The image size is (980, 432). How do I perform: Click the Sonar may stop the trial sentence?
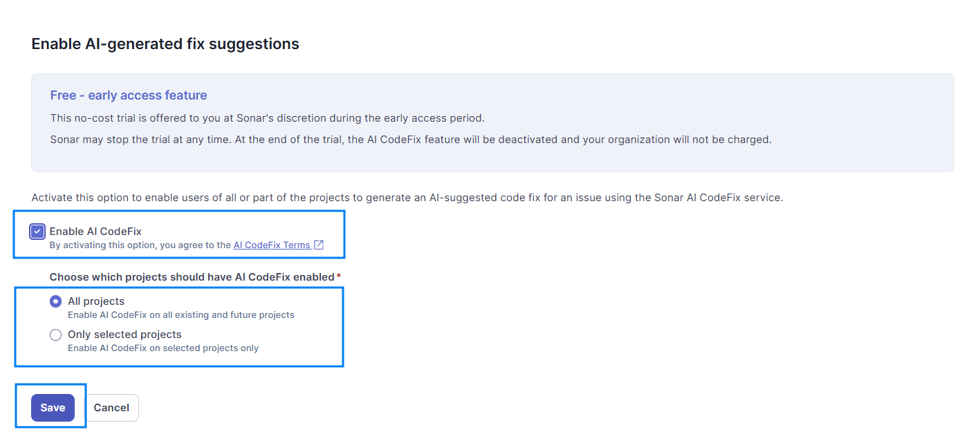tap(411, 140)
